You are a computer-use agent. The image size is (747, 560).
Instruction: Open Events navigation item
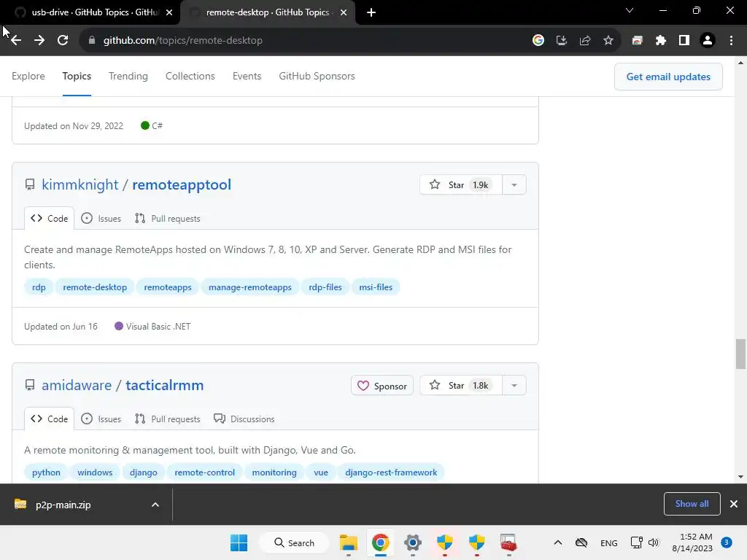[x=247, y=76]
